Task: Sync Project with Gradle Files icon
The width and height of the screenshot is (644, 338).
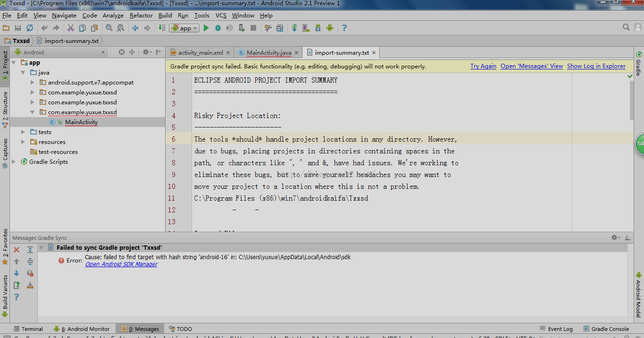Action: [294, 28]
